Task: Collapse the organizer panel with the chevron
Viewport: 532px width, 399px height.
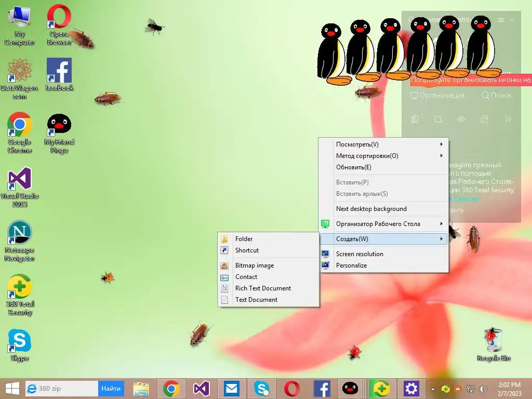Action: click(x=513, y=20)
